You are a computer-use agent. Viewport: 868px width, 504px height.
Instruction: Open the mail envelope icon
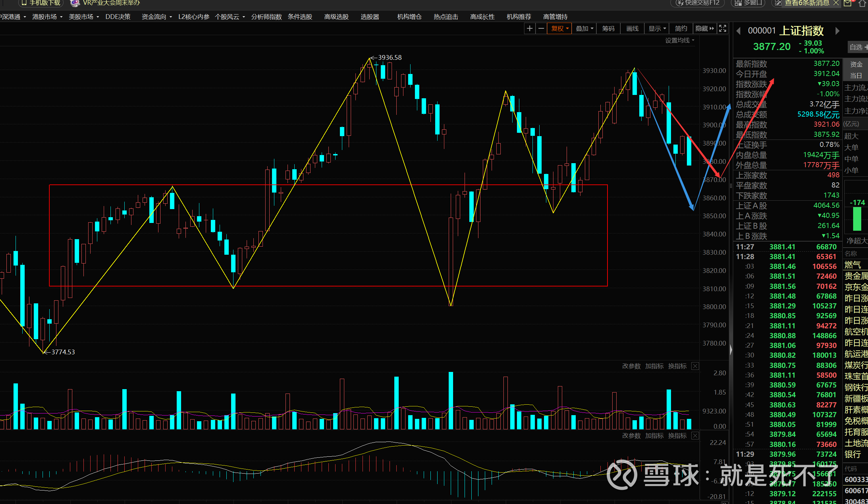click(x=848, y=3)
